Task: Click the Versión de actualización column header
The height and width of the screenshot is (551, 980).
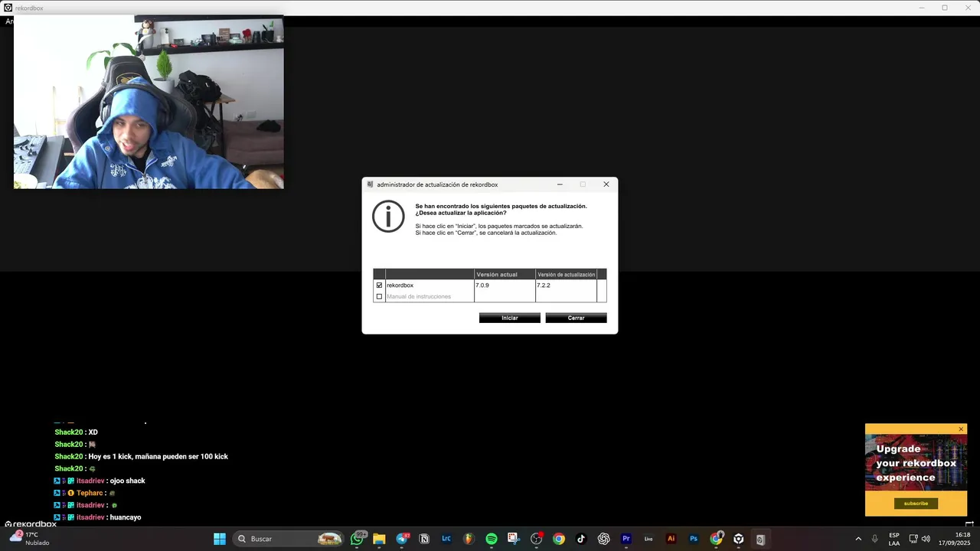Action: tap(566, 274)
